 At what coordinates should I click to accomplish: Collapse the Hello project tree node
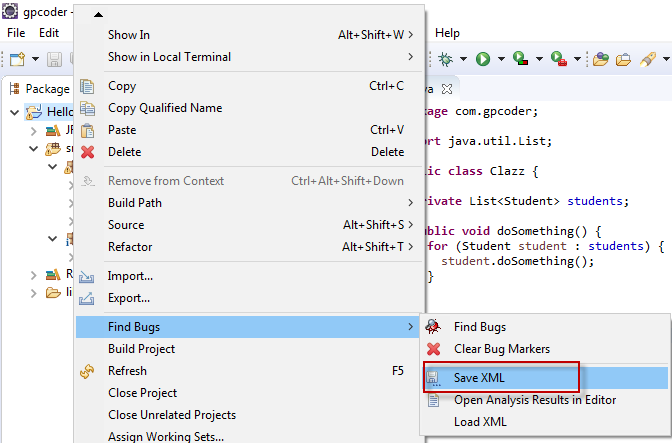[x=14, y=112]
